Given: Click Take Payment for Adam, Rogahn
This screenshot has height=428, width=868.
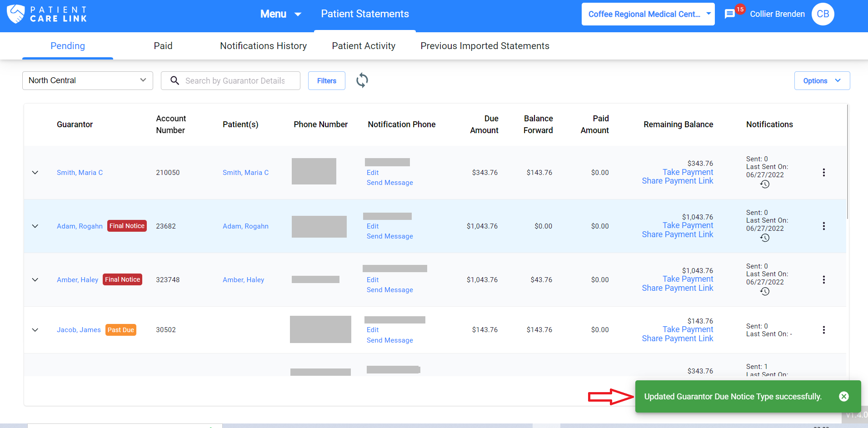Looking at the screenshot, I should [x=688, y=225].
